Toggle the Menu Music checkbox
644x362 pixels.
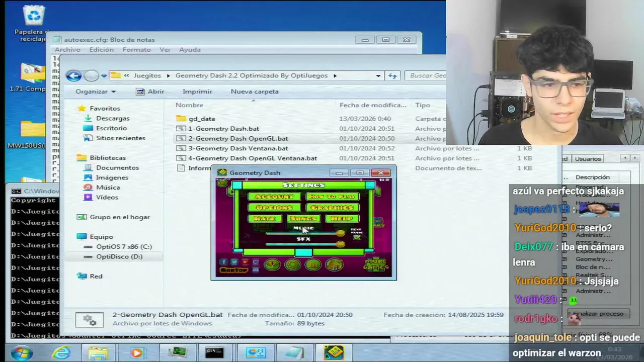pyautogui.click(x=357, y=237)
